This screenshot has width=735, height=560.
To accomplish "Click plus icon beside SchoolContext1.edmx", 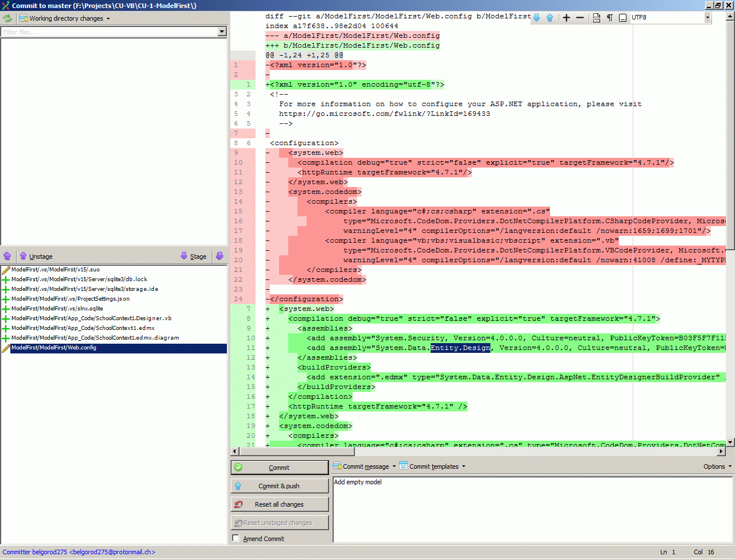I will point(6,328).
